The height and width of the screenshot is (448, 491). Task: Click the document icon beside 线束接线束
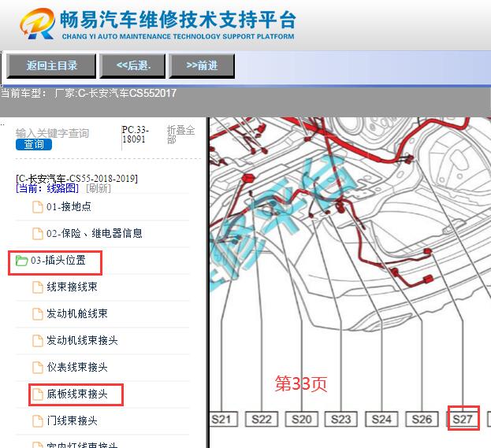38,287
